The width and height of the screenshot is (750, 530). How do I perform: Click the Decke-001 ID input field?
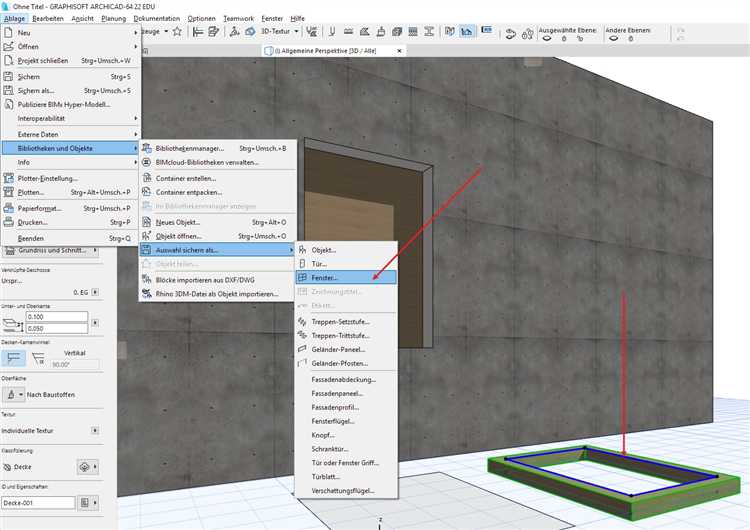coord(38,502)
